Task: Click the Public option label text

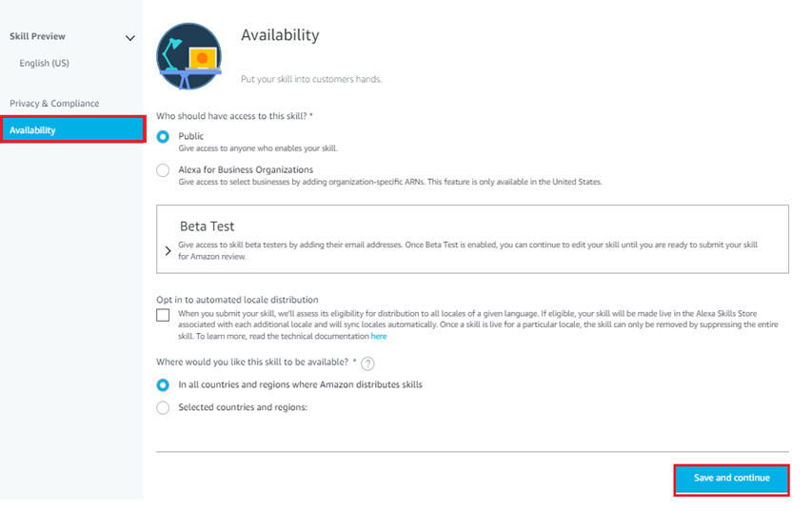Action: [x=191, y=136]
